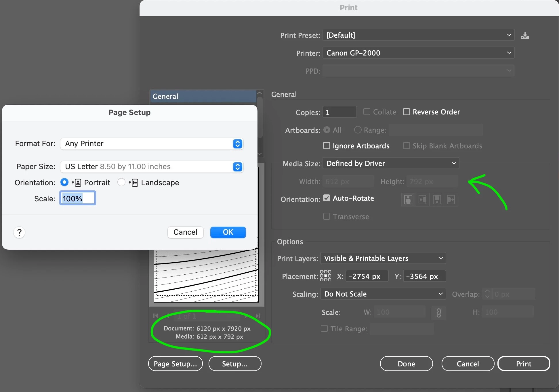Click the Copies input field
The height and width of the screenshot is (392, 559).
coord(339,112)
